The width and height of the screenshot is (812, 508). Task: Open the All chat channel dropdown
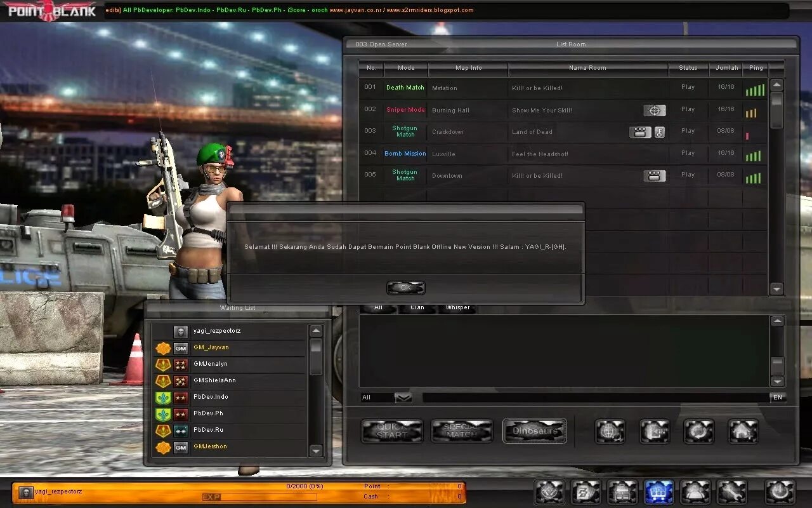pyautogui.click(x=403, y=398)
